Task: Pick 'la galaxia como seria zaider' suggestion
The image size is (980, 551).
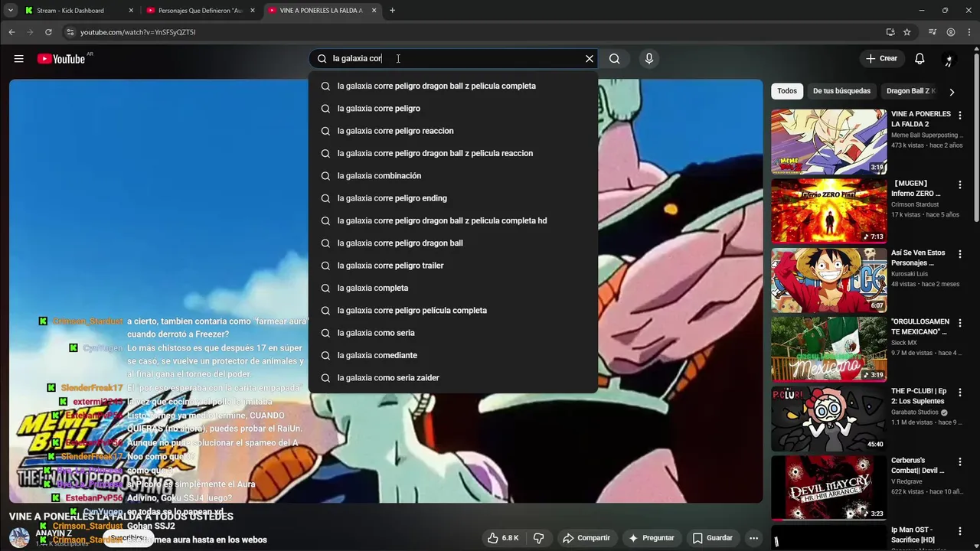Action: [453, 378]
